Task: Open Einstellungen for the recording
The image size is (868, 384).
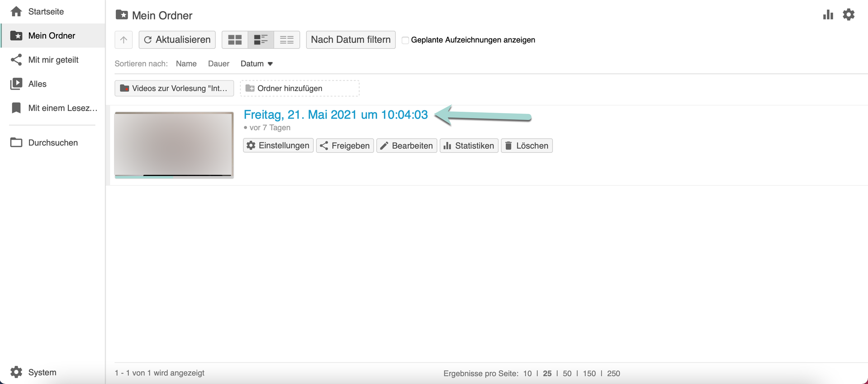Action: coord(278,146)
